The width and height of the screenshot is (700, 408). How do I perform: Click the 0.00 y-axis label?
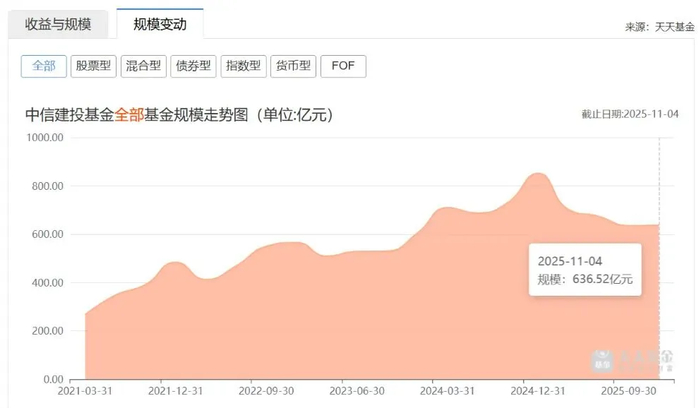point(53,379)
